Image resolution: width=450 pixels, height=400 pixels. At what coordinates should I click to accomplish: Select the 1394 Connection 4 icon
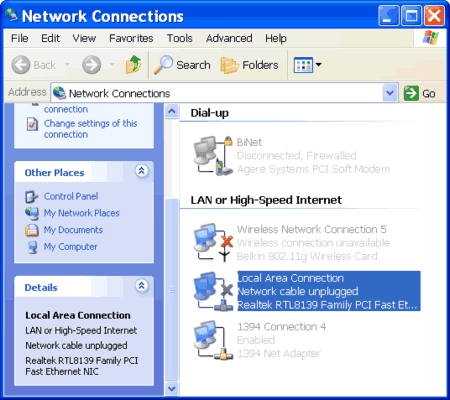pos(213,340)
